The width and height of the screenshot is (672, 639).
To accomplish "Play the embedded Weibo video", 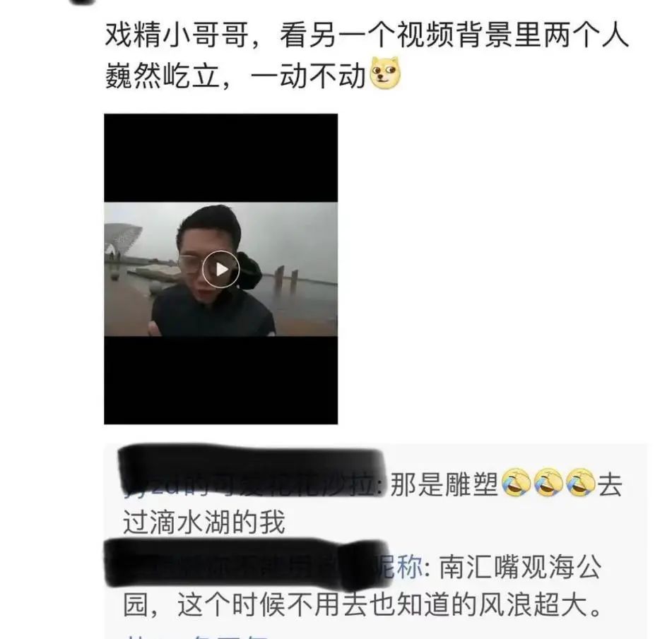I will [220, 270].
